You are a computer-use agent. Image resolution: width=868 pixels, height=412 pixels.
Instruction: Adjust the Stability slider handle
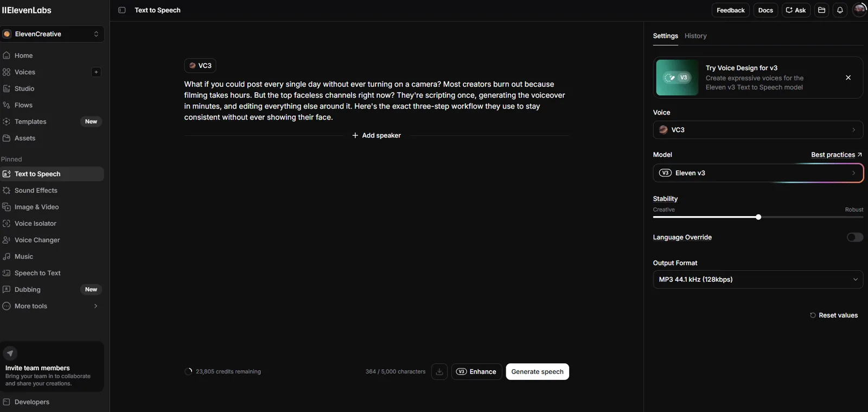(758, 217)
